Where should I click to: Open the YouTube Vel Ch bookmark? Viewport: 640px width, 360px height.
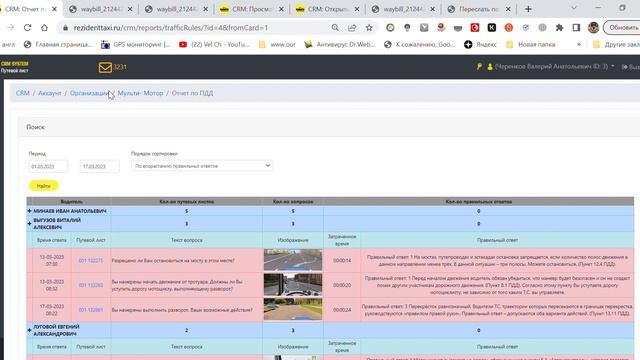pyautogui.click(x=214, y=44)
